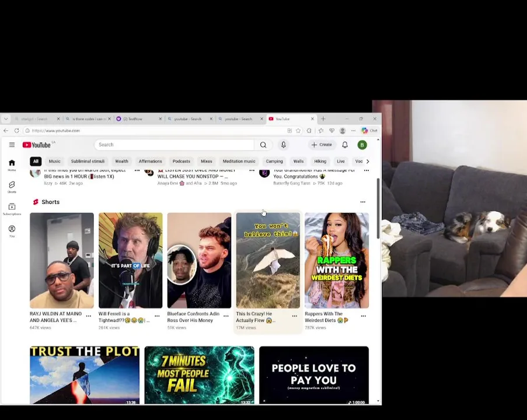Click the YouTube page vertical scrollbar
Viewport: 527px width, 420px height.
[378, 208]
